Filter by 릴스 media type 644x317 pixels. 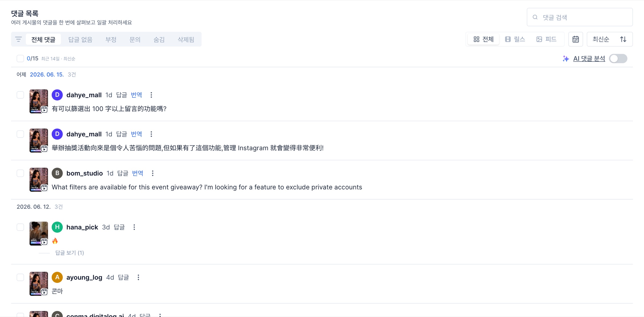tap(515, 39)
